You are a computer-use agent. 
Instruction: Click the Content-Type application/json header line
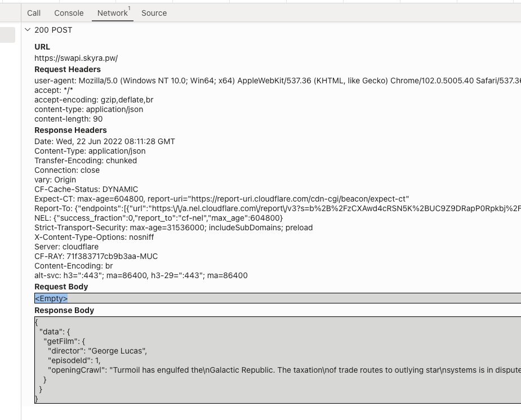(x=90, y=151)
